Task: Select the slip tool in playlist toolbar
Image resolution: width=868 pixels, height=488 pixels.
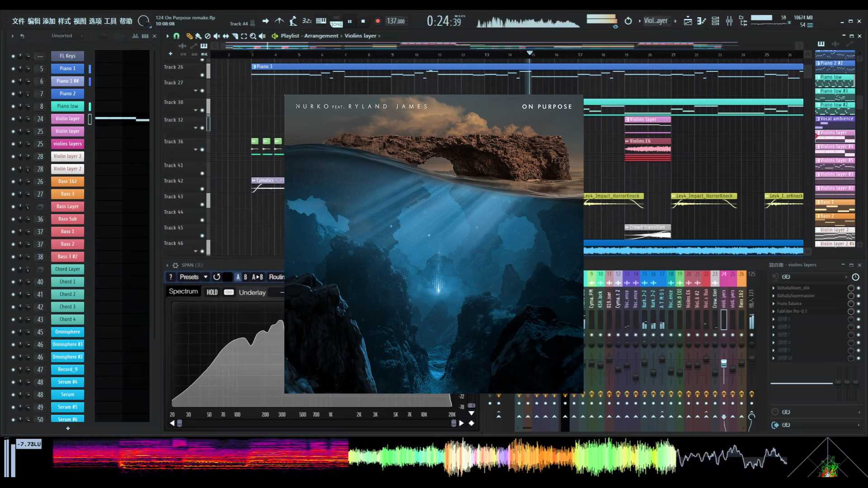Action: [x=226, y=36]
